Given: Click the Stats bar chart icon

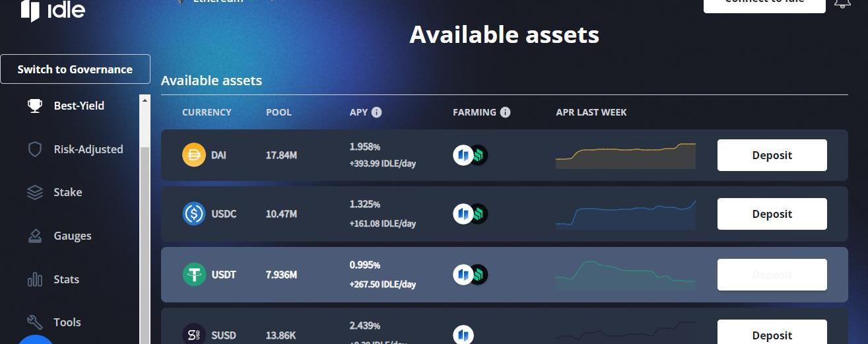Looking at the screenshot, I should pos(35,279).
